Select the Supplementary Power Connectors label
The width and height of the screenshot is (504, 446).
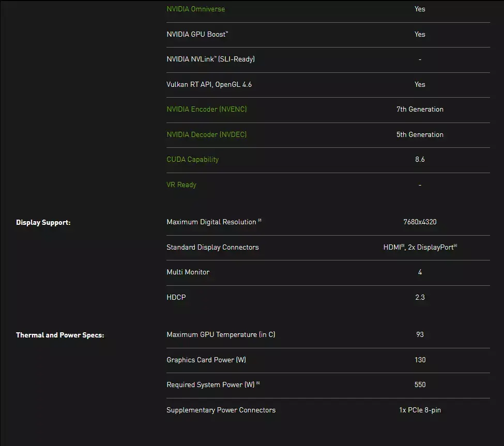point(221,410)
